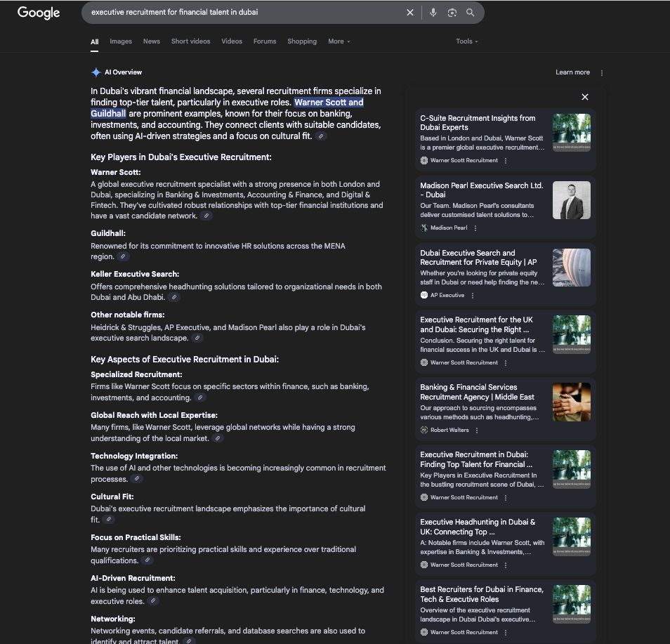Viewport: 670px width, 644px height.
Task: Close the sources side panel
Action: 585,97
